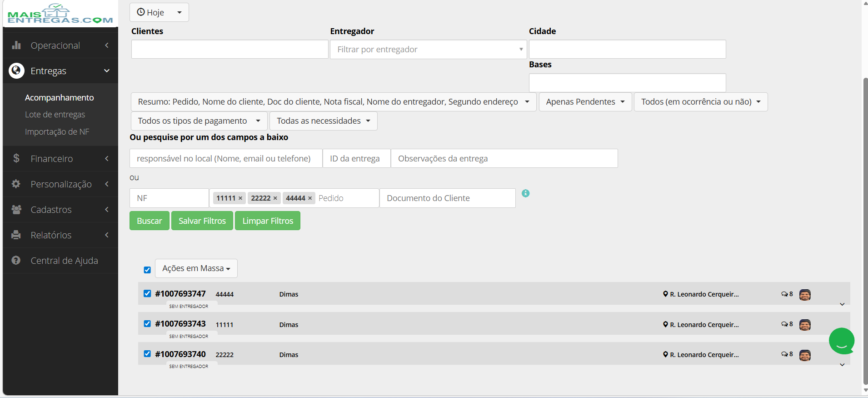Uncheck delivery #1007693743 checkbox
This screenshot has width=868, height=398.
pos(147,323)
